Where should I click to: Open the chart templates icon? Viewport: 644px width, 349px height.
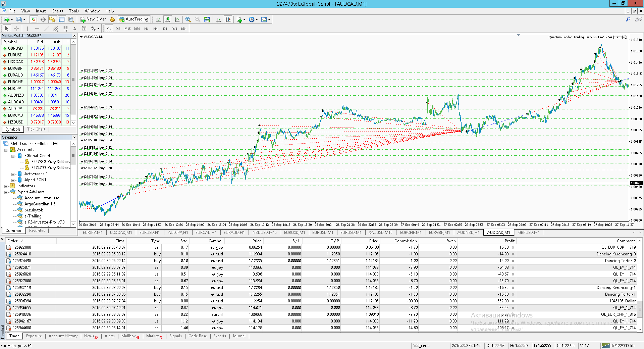[x=264, y=19]
